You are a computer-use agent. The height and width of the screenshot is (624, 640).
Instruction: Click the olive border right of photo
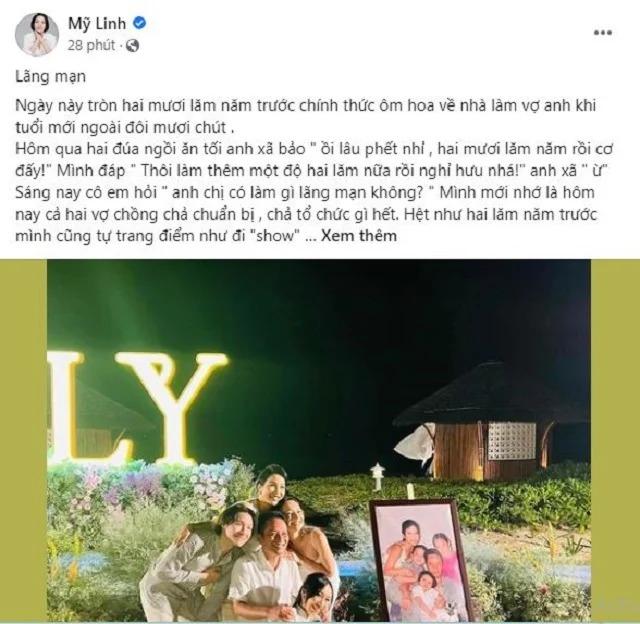(615, 440)
